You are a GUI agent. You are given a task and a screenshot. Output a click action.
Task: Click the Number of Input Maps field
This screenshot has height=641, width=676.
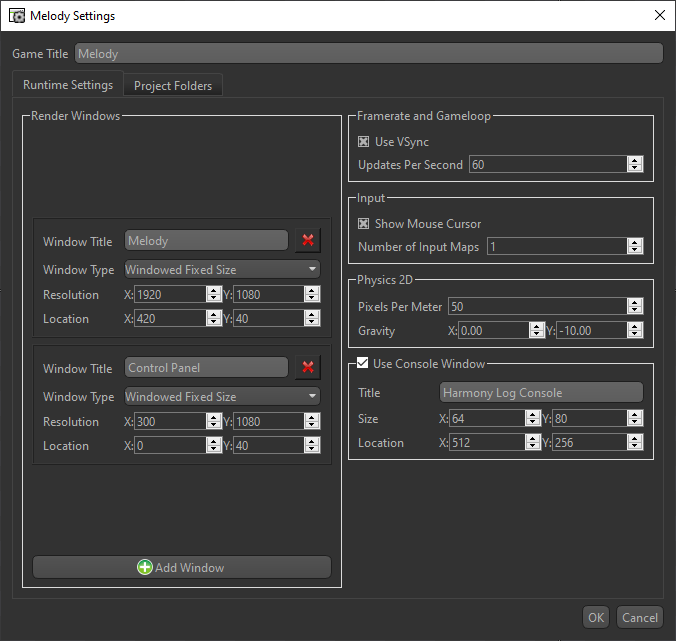[x=557, y=246]
